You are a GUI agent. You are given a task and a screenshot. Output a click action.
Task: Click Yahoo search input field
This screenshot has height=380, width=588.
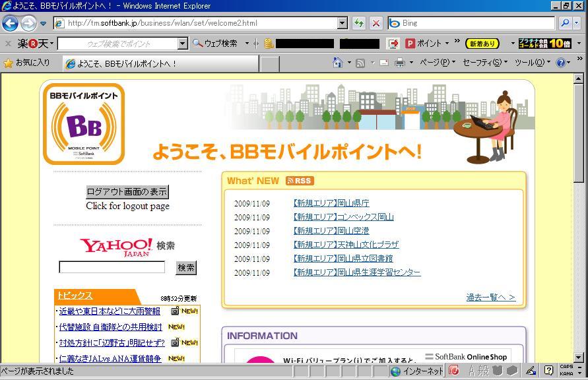pos(112,267)
